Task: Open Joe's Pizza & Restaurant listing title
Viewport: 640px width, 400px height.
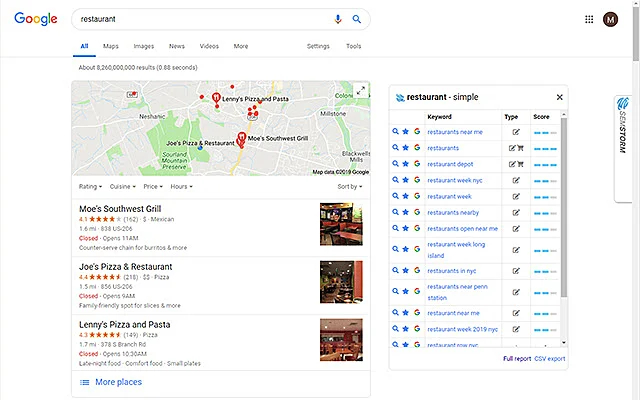Action: 126,267
